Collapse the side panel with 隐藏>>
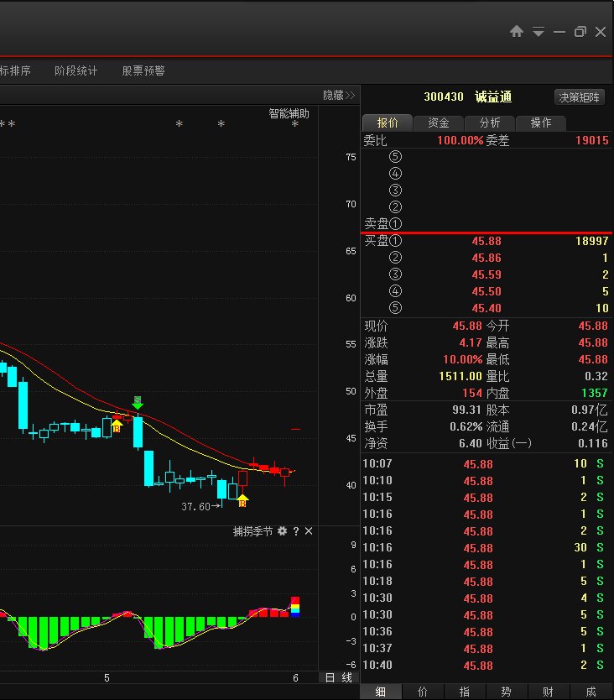This screenshot has height=700, width=614. click(x=339, y=95)
